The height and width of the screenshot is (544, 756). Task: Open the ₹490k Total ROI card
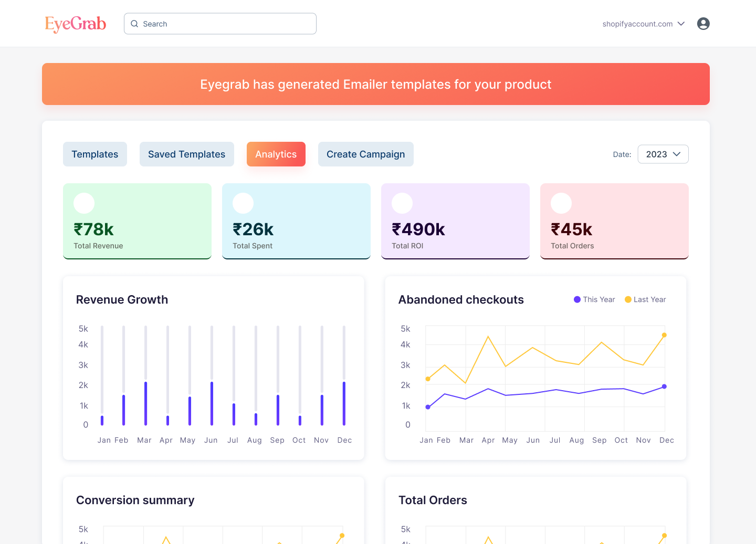(x=455, y=221)
